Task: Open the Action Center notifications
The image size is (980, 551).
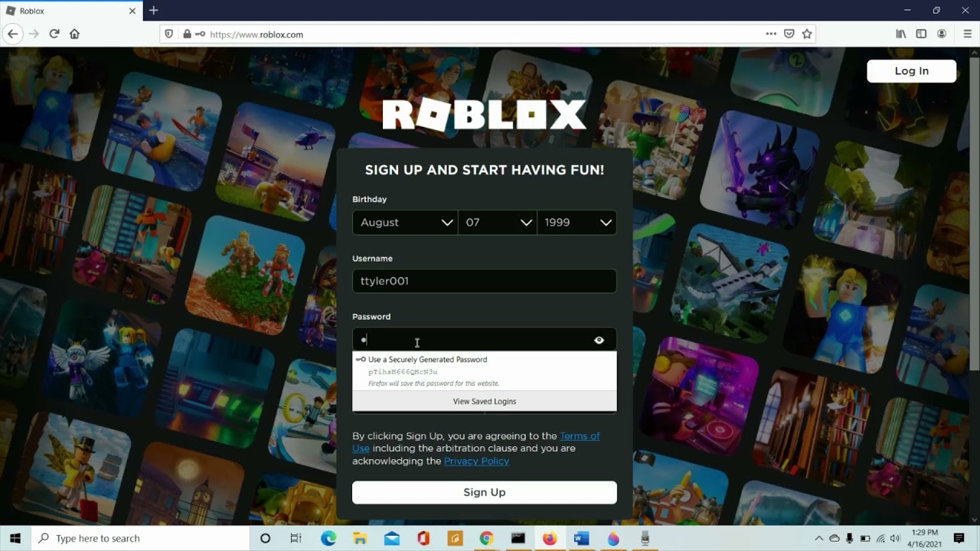Action: point(959,539)
